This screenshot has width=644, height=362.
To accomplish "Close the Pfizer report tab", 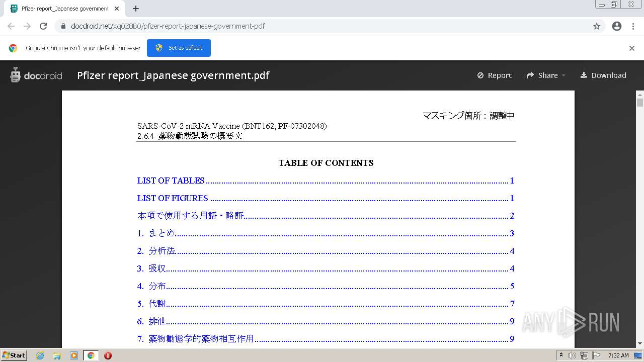I will (x=117, y=9).
